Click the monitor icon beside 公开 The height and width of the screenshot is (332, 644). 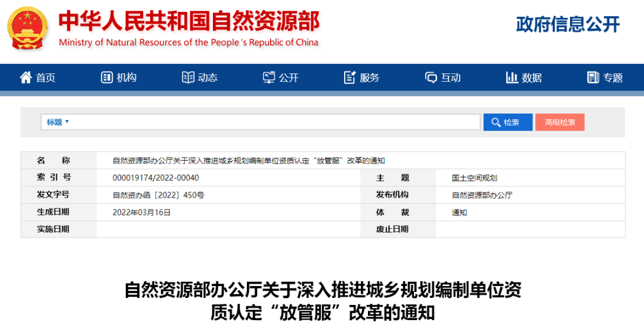pyautogui.click(x=269, y=78)
